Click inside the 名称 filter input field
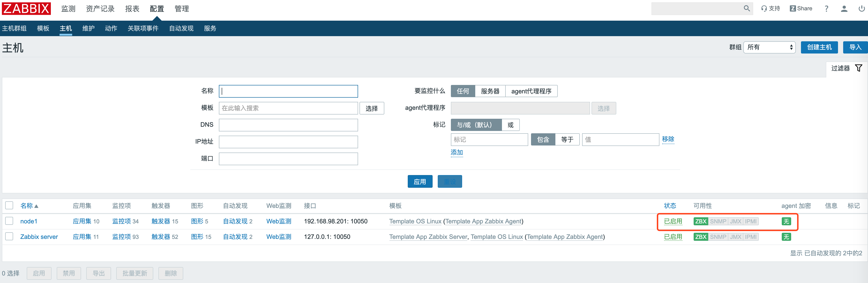 [288, 91]
